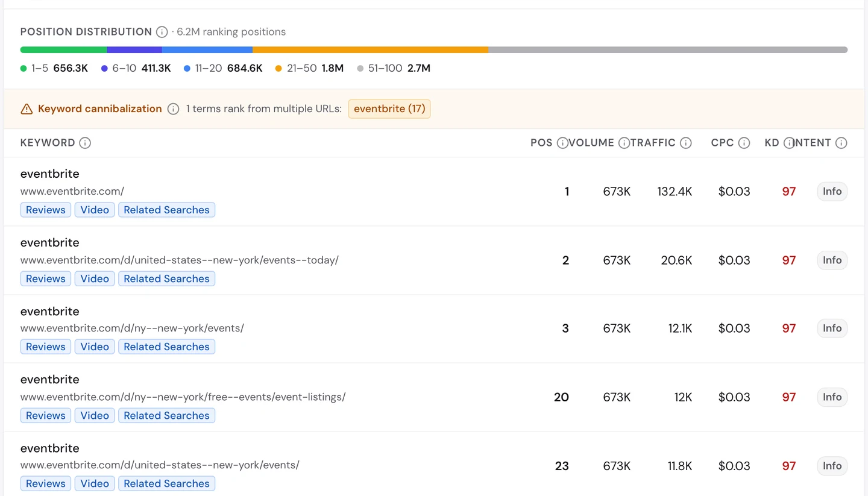Select the 6–10 411.3K legend entry
The height and width of the screenshot is (496, 868).
click(x=136, y=68)
